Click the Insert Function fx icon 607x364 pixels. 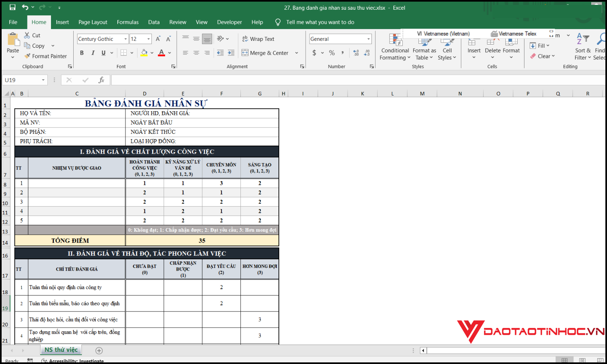coord(101,80)
